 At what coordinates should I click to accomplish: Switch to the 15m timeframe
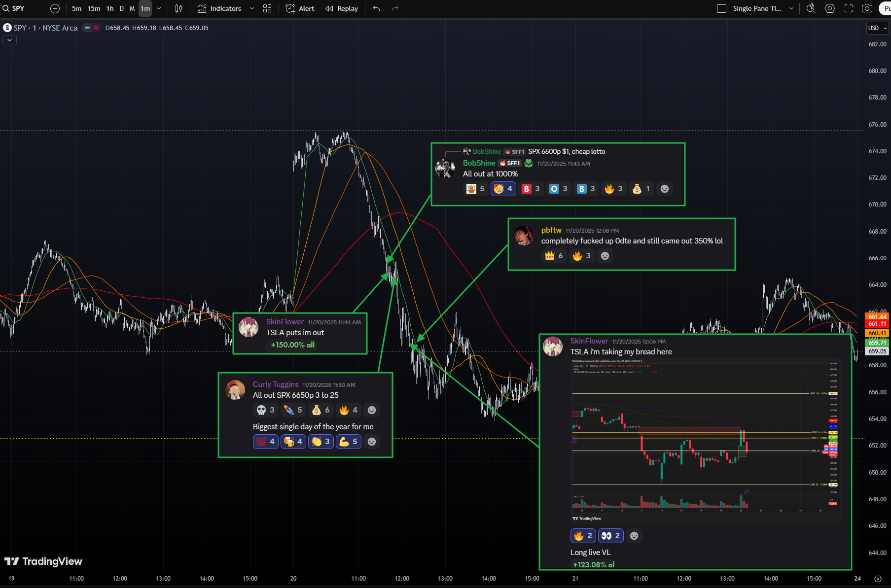tap(94, 8)
